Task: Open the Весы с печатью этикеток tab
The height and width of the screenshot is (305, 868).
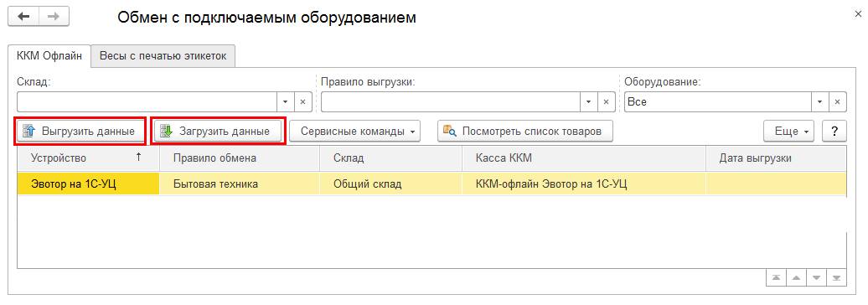Action: pyautogui.click(x=163, y=56)
